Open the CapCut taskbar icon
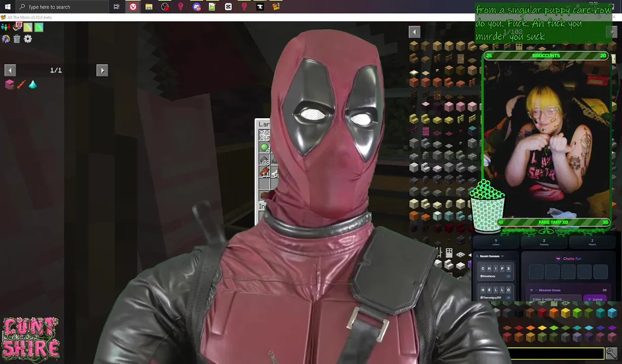 click(x=228, y=7)
